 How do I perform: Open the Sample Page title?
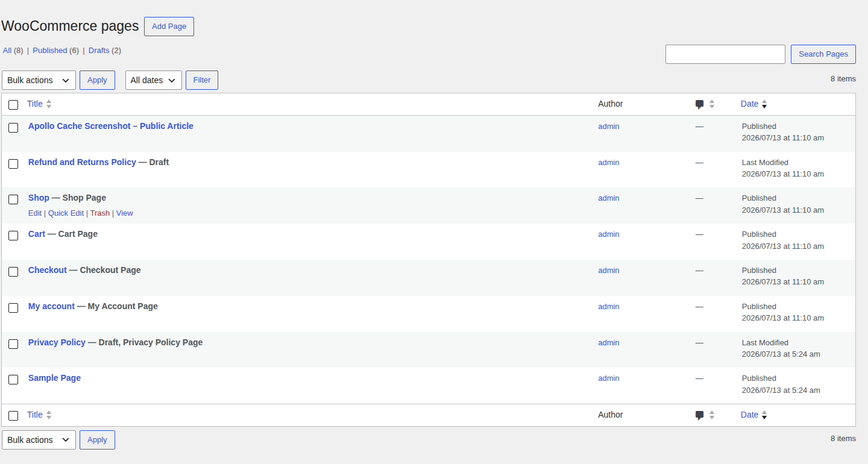coord(54,378)
